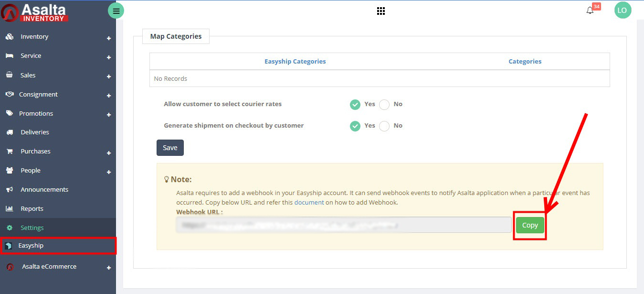
Task: Expand Sales menu with plus sign
Action: (109, 76)
